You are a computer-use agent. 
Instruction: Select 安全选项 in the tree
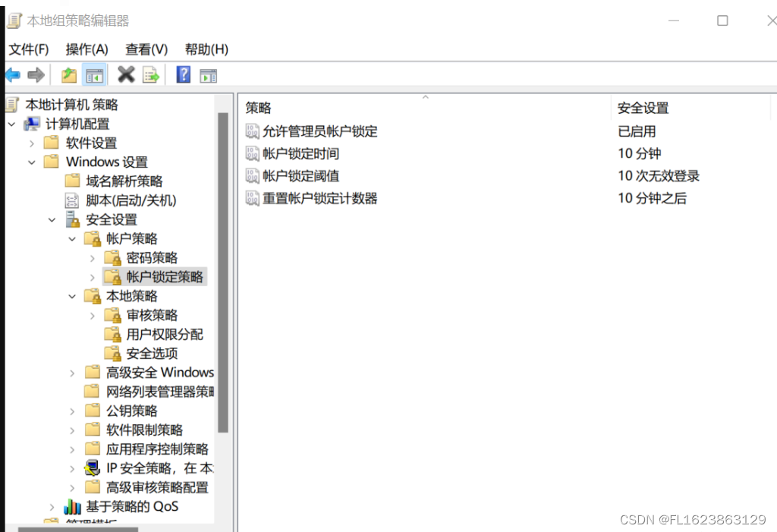point(152,354)
